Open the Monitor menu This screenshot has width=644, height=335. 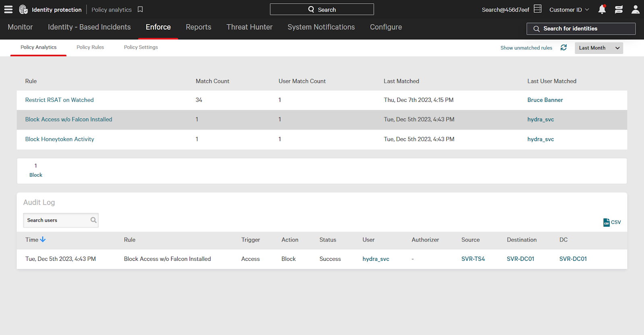point(20,27)
